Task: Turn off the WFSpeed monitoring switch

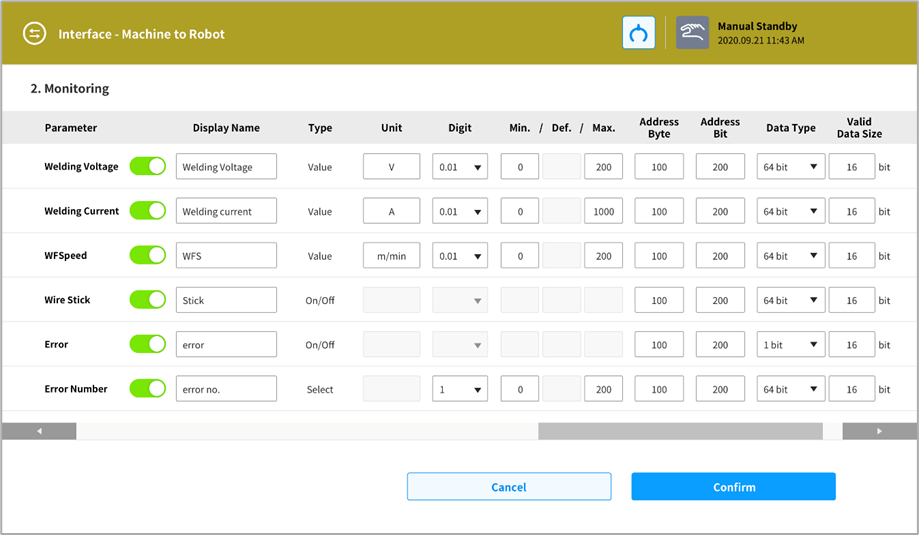Action: click(147, 255)
